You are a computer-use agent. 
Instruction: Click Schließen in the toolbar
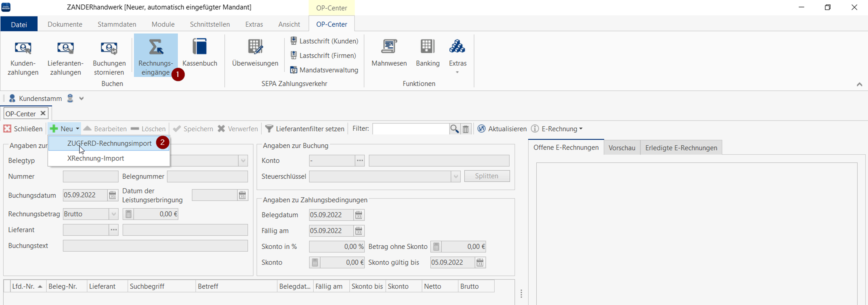coord(23,129)
